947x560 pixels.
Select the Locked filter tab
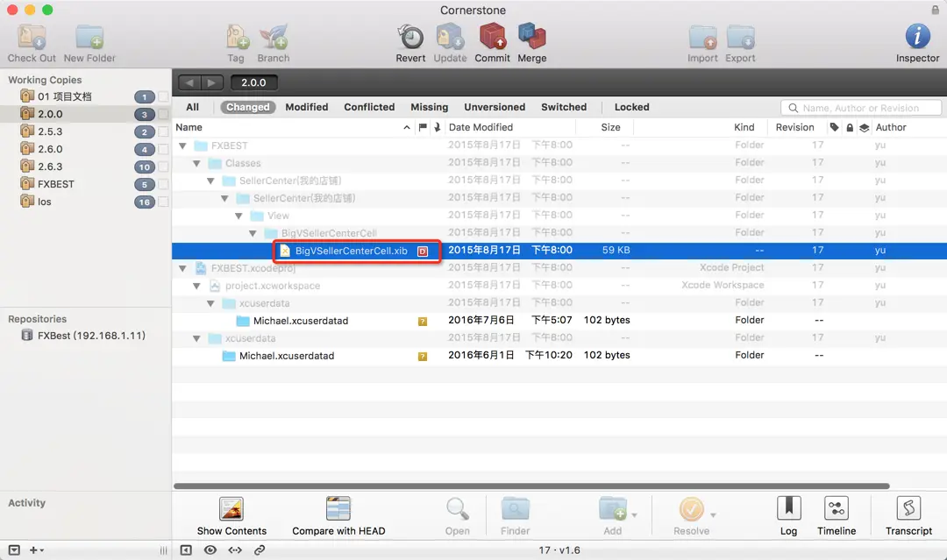point(631,107)
